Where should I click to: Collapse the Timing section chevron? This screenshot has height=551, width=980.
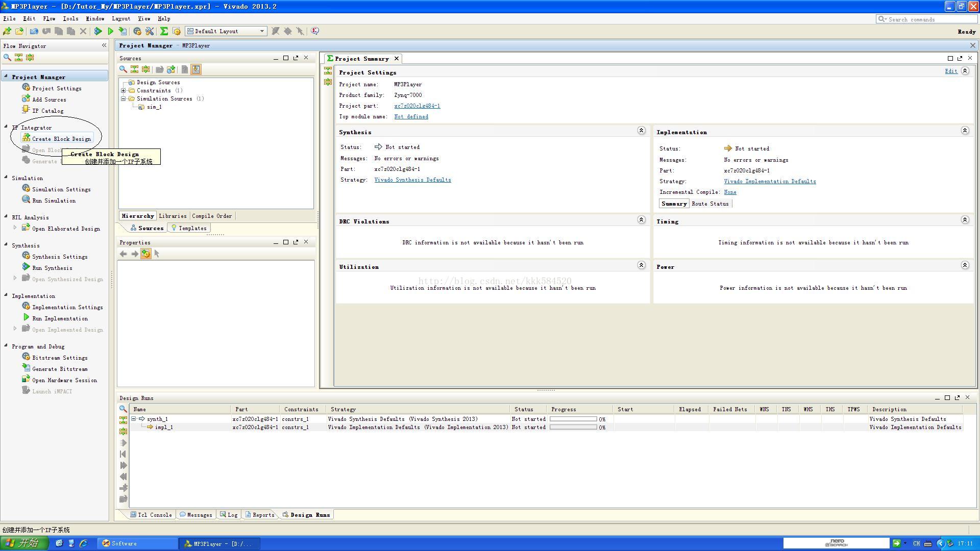[965, 220]
